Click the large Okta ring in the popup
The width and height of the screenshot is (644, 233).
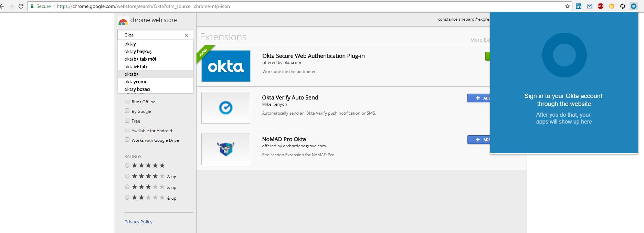pyautogui.click(x=564, y=55)
